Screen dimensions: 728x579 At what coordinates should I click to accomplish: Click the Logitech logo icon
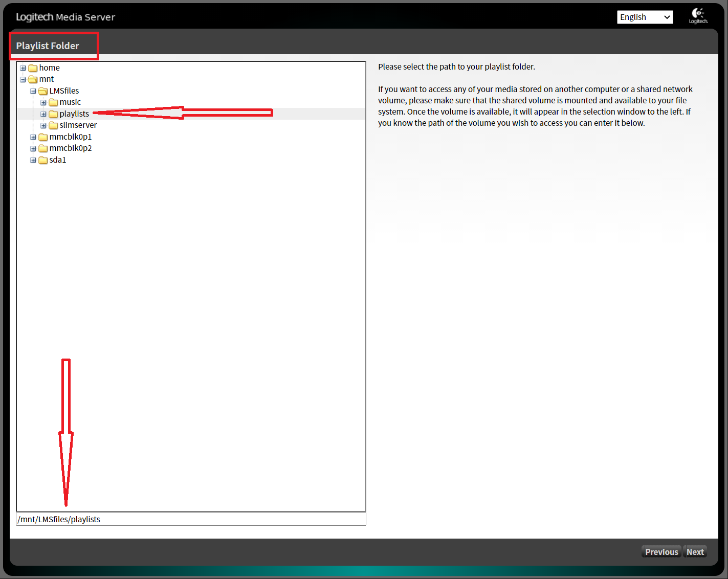point(698,16)
